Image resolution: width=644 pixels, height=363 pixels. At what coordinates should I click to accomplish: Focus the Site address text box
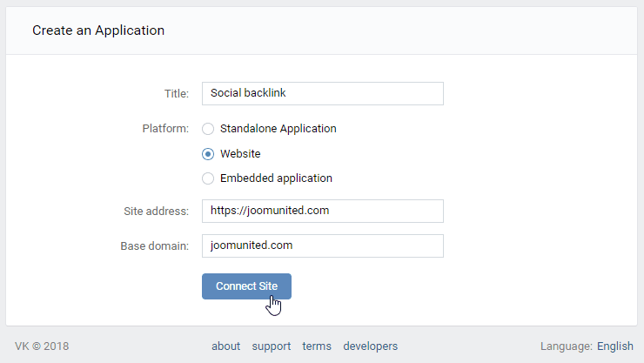coord(322,211)
